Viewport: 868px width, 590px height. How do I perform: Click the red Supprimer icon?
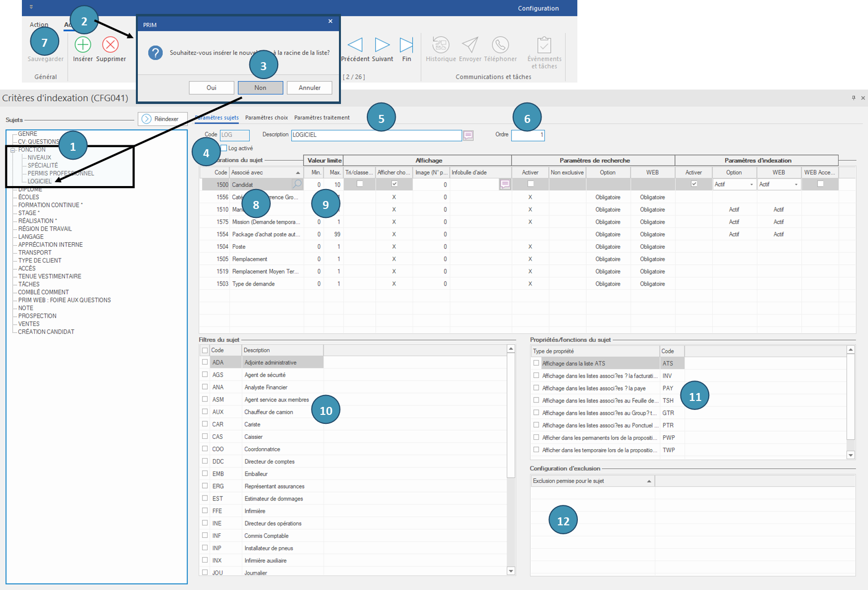click(x=110, y=45)
